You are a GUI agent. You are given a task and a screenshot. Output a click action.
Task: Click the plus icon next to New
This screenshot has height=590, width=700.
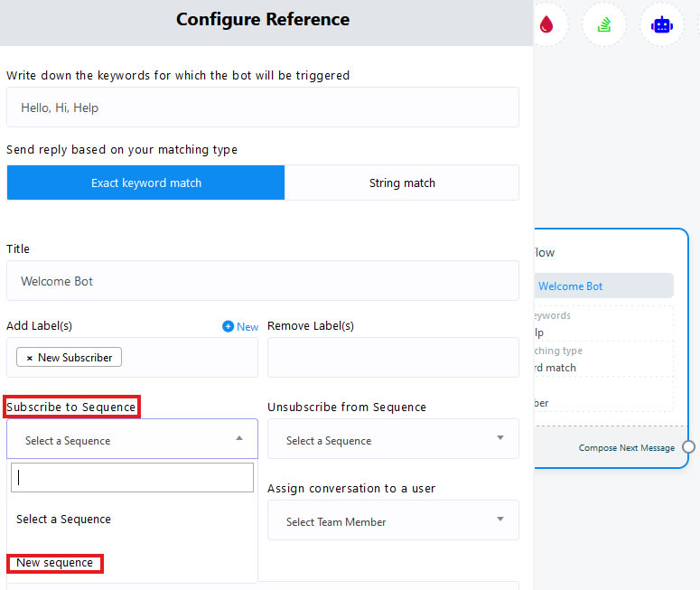click(x=228, y=326)
